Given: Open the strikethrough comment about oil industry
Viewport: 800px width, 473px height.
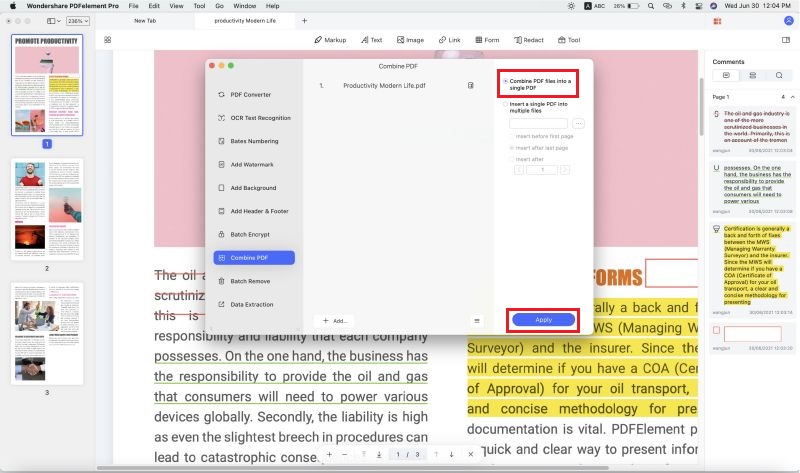Looking at the screenshot, I should point(753,131).
